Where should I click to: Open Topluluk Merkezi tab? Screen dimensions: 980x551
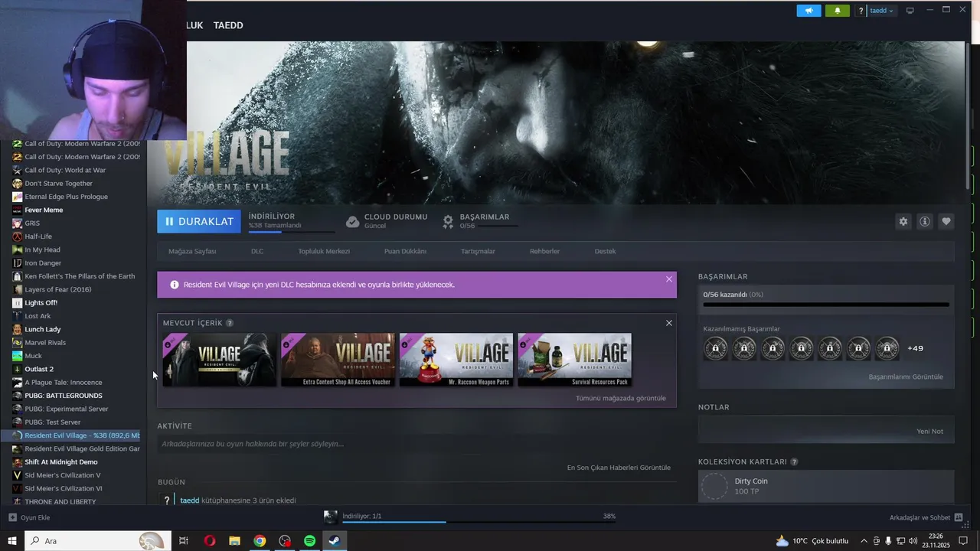click(x=324, y=251)
